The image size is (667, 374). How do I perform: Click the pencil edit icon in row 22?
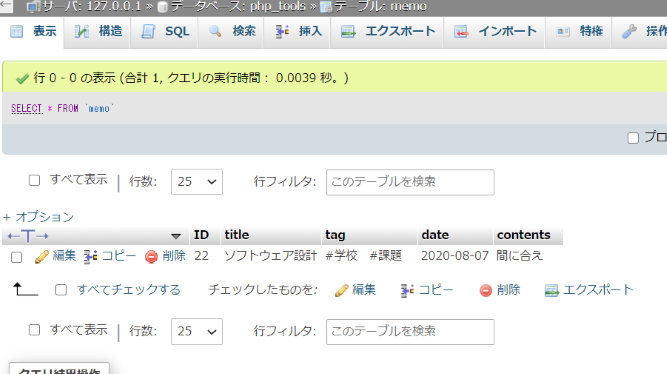(x=41, y=257)
